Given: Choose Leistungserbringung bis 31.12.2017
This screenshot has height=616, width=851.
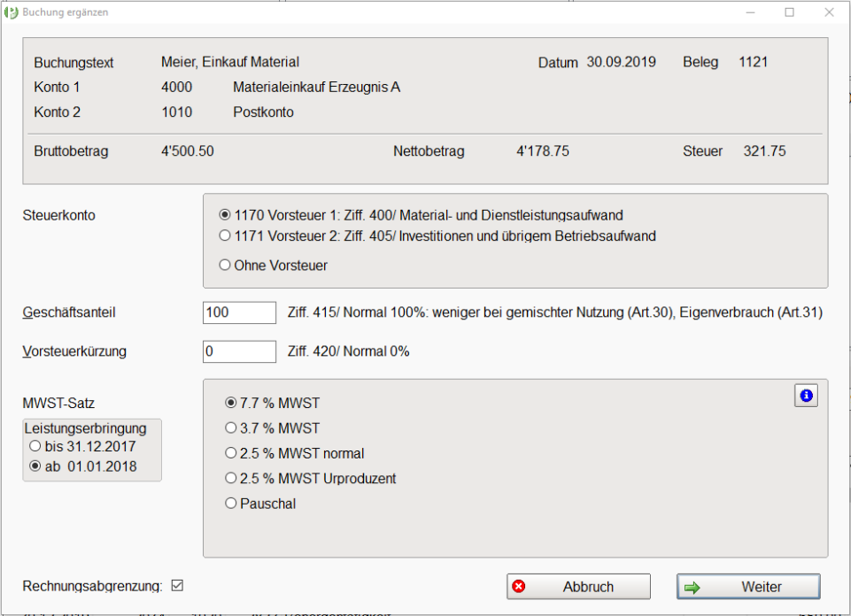Looking at the screenshot, I should [35, 446].
